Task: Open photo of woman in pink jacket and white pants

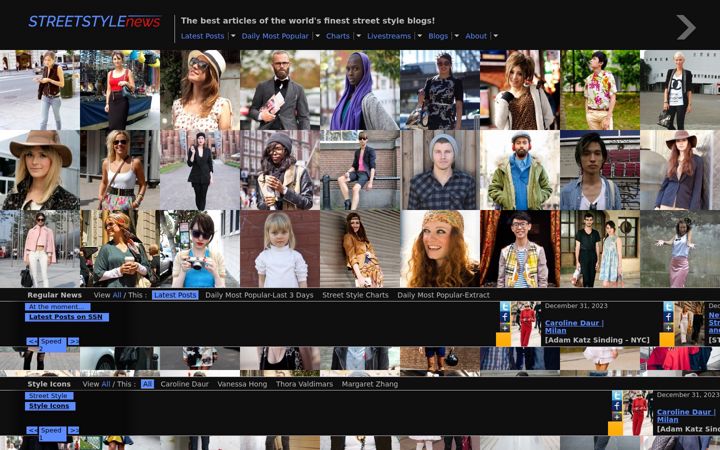Action: tap(40, 249)
